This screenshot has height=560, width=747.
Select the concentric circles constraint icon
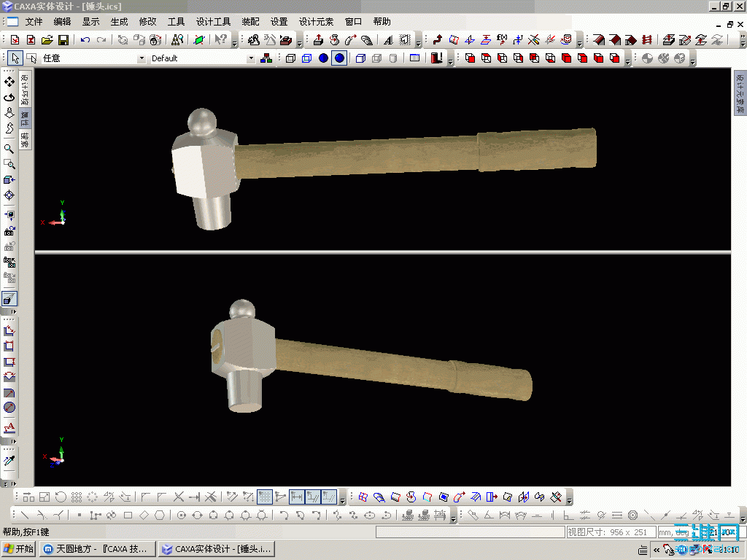coord(632,516)
